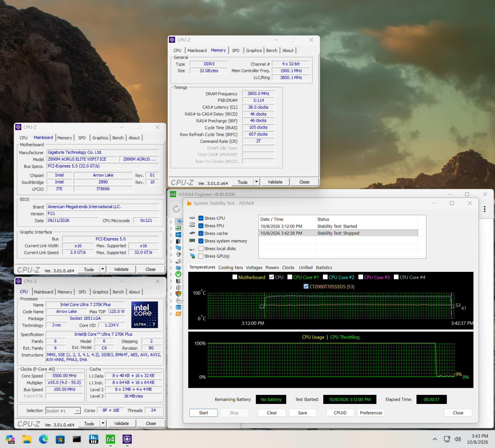Open Microsoft Edge from the taskbar
This screenshot has height=448, width=495.
click(x=43, y=439)
